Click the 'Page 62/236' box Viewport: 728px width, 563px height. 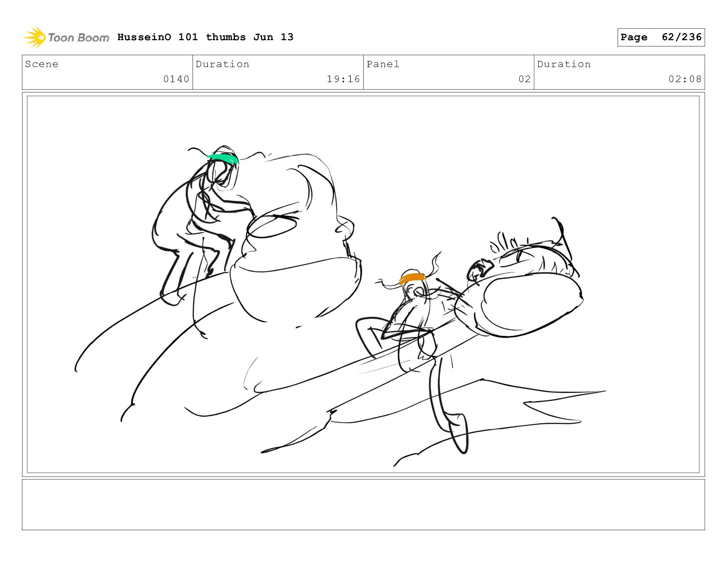point(661,37)
